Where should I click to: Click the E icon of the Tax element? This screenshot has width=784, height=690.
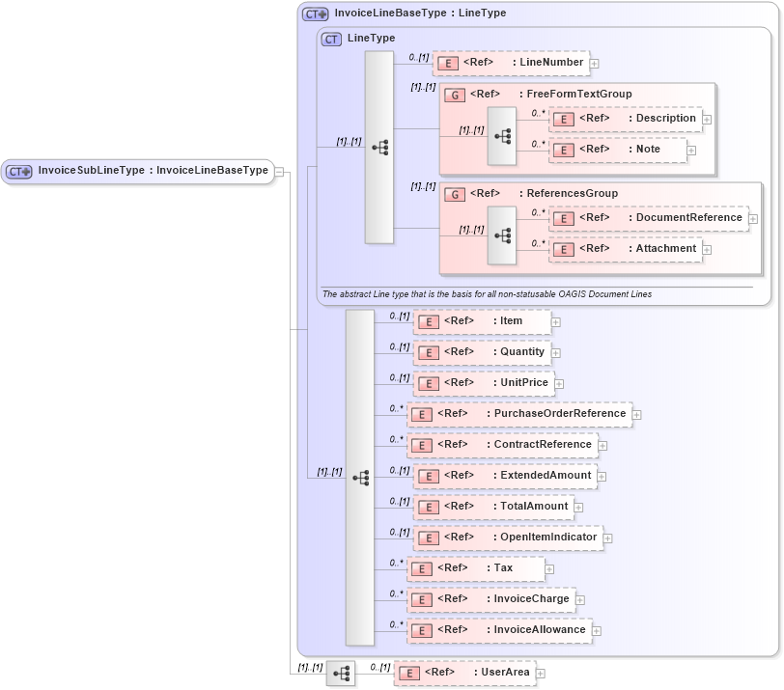(421, 568)
